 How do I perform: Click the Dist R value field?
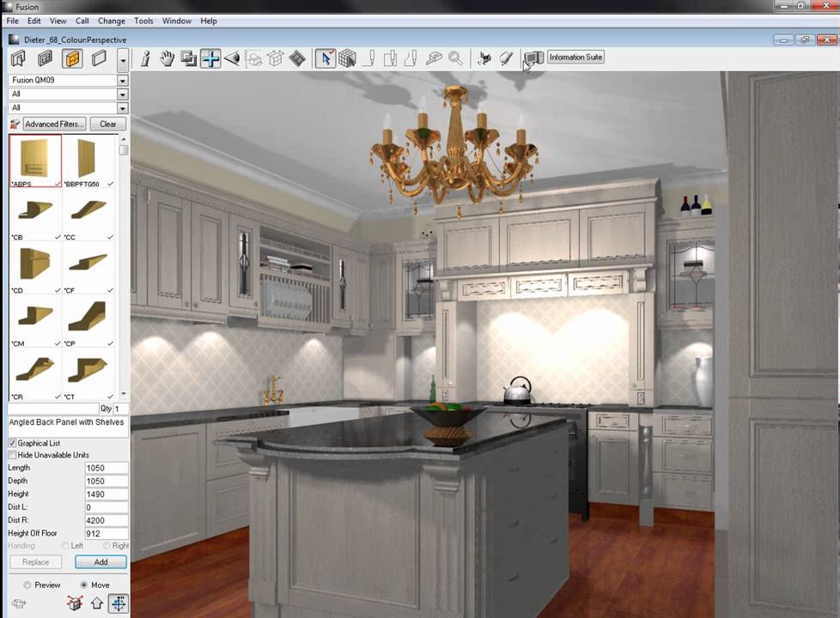point(107,520)
